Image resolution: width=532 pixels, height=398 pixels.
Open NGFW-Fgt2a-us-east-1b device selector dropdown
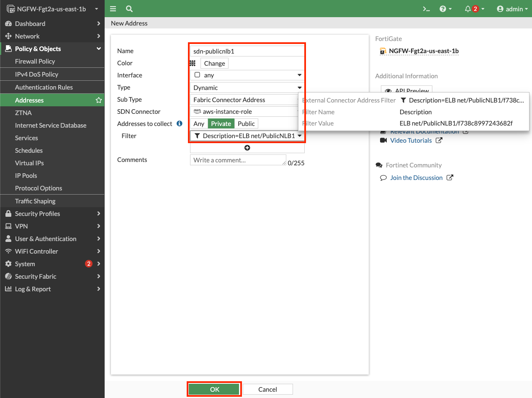tap(52, 9)
